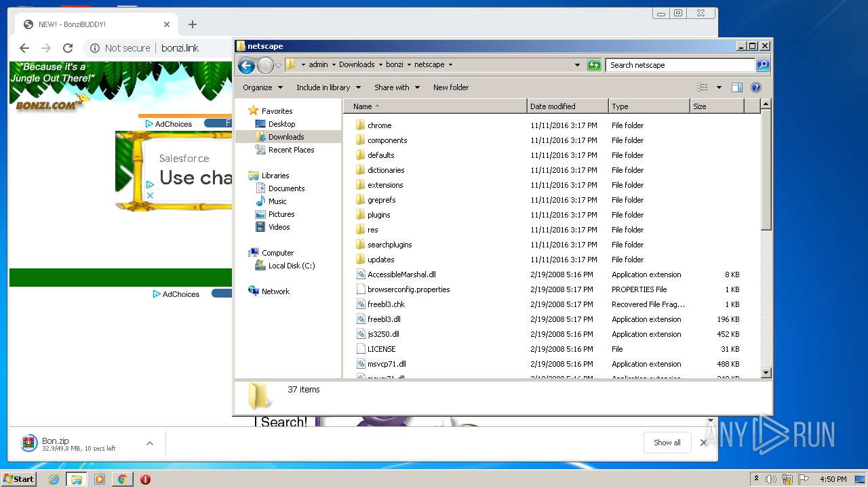This screenshot has height=488, width=868.
Task: Sort by Name column header
Action: point(435,106)
